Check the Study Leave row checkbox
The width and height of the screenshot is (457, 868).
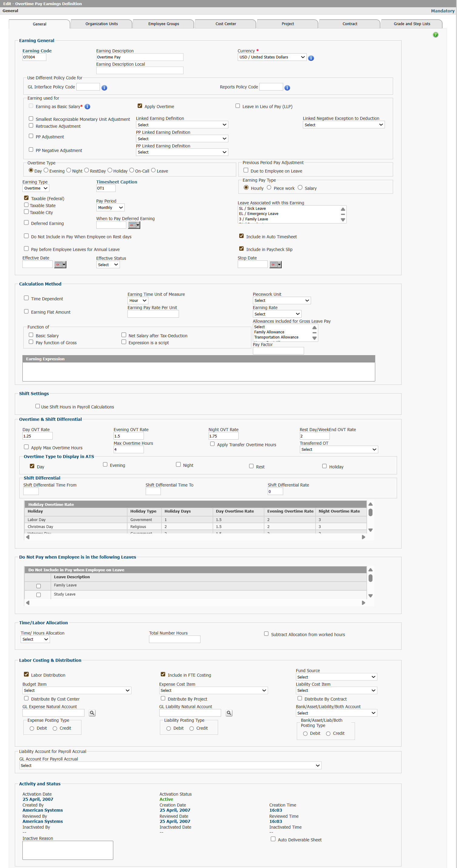point(38,595)
